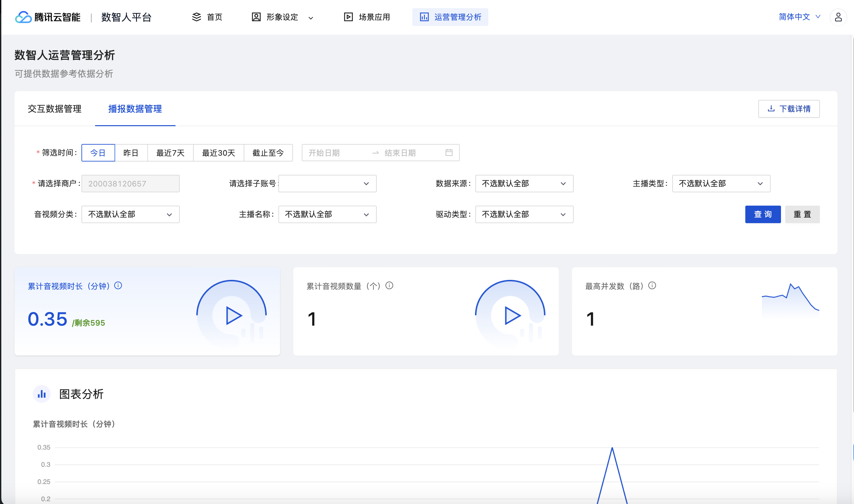This screenshot has height=504, width=854.
Task: Expand the 主播类型 dropdown
Action: [x=721, y=184]
